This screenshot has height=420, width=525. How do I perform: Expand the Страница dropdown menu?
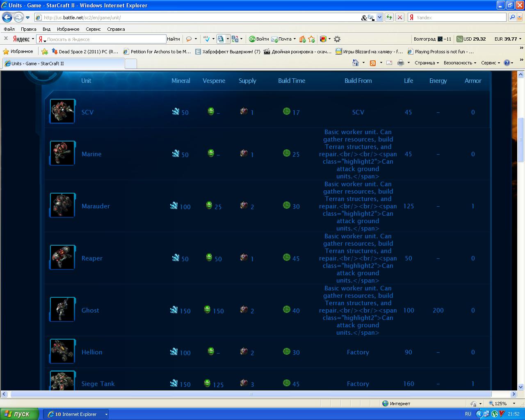(427, 63)
